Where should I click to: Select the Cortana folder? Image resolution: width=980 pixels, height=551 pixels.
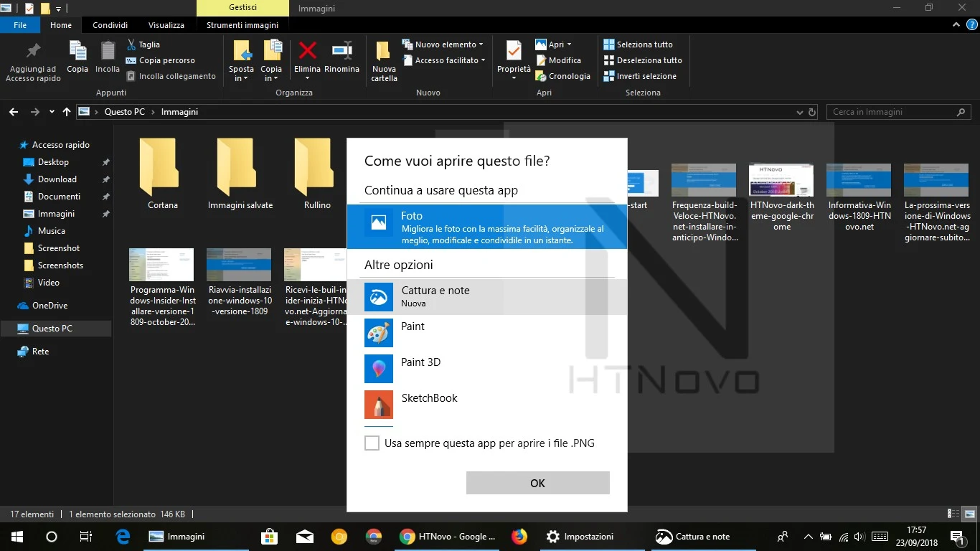click(162, 174)
